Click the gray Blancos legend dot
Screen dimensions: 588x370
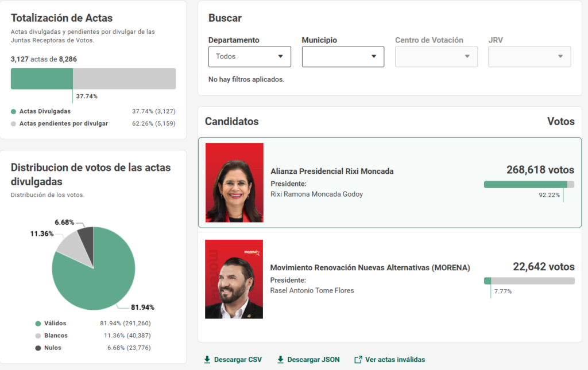[38, 336]
